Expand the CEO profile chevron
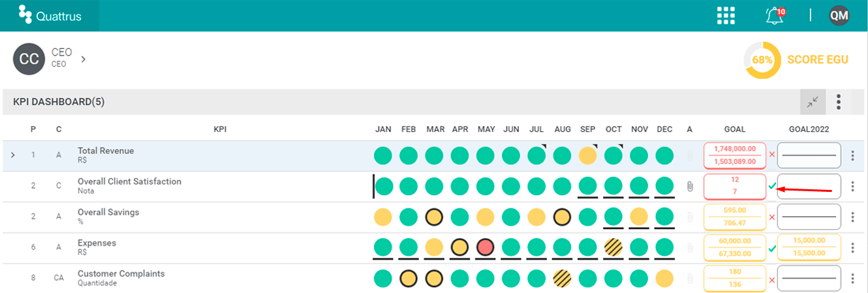This screenshot has width=868, height=293. point(83,59)
